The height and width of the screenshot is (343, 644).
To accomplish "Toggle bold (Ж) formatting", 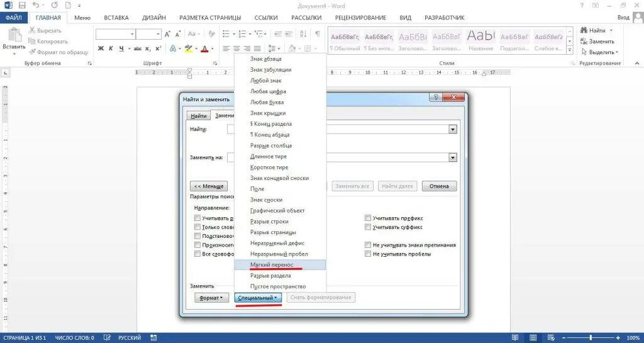I will tap(101, 48).
